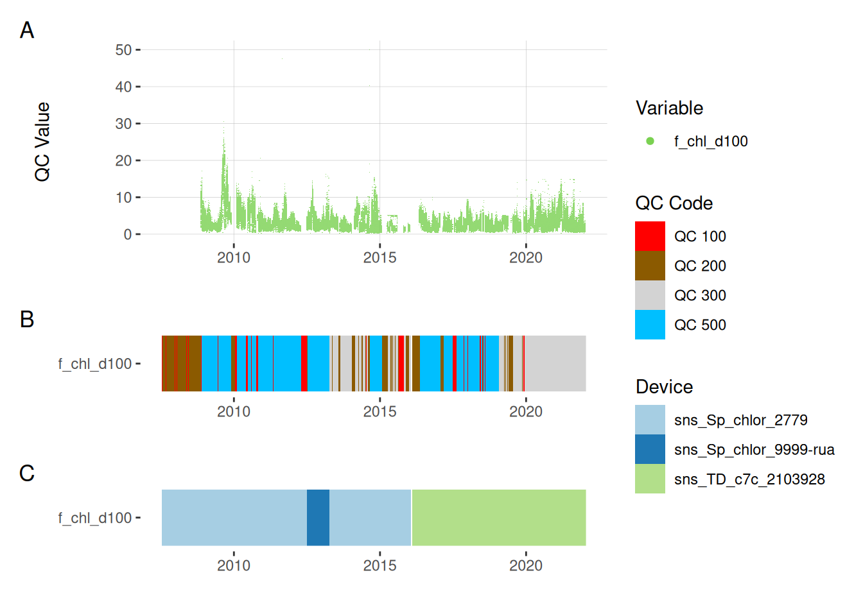Select the "QC Code" legend heading
Image resolution: width=863 pixels, height=616 pixels.
click(674, 203)
